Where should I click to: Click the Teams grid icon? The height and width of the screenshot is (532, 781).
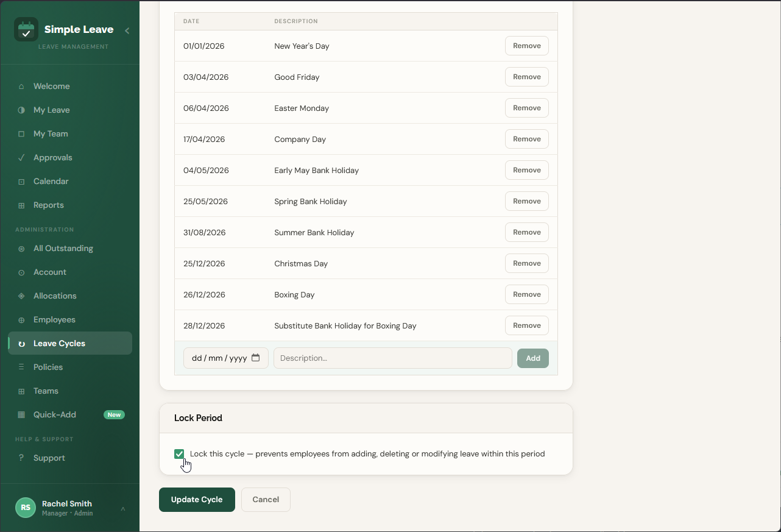coord(21,391)
